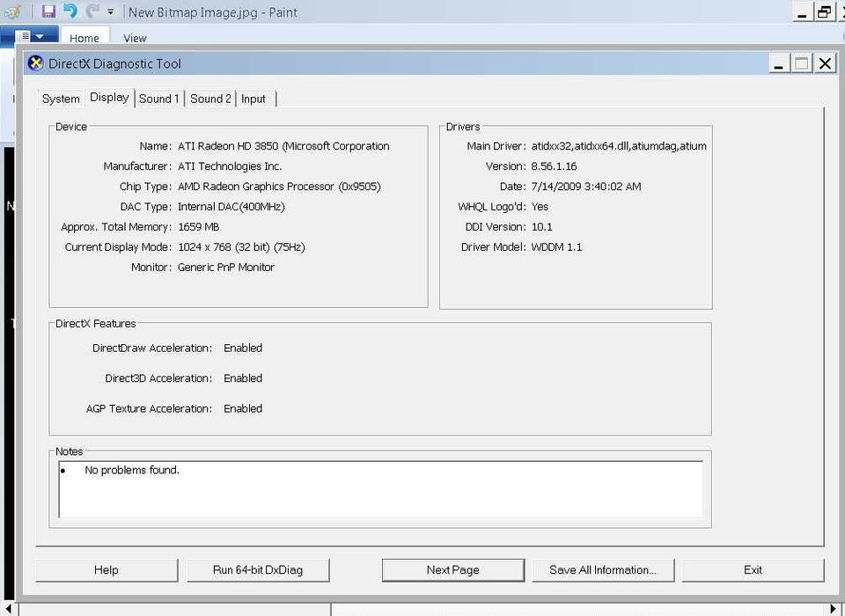Click the Generic PnP Monitor text
This screenshot has width=845, height=616.
(x=226, y=268)
